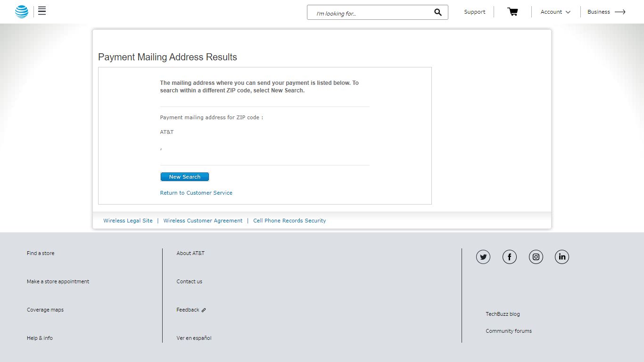Visit AT&T Facebook page icon
Image resolution: width=644 pixels, height=362 pixels.
click(510, 257)
